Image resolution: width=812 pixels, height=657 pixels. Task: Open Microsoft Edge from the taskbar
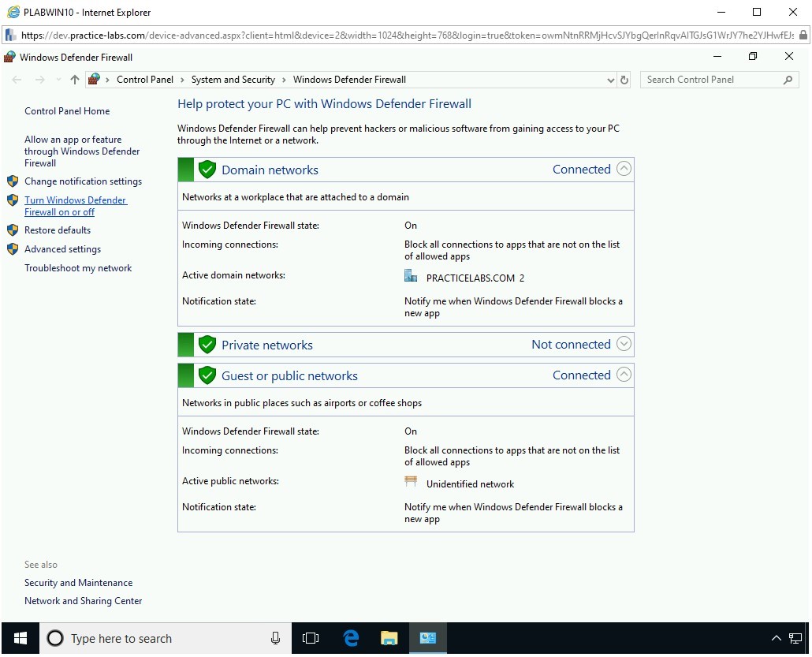[x=352, y=638]
